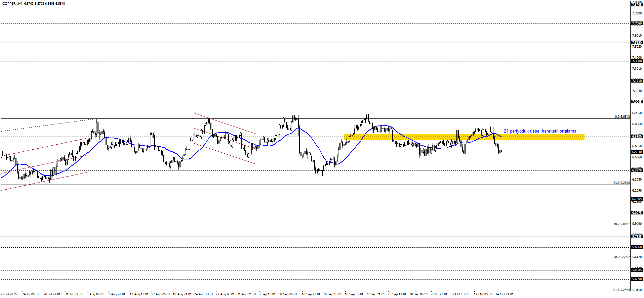Viewport: 644px width, 298px height.
Task: Select the '7 Oct 13:01' time label
Action: (x=461, y=294)
